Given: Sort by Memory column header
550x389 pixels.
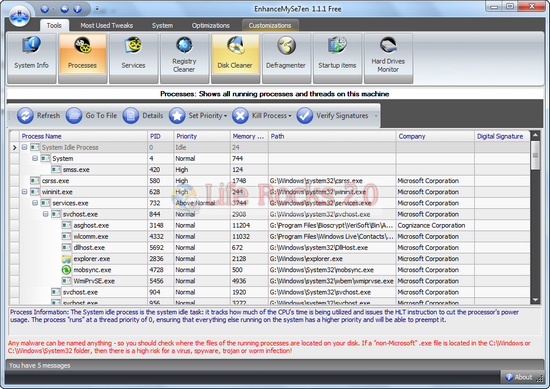Looking at the screenshot, I should 249,136.
